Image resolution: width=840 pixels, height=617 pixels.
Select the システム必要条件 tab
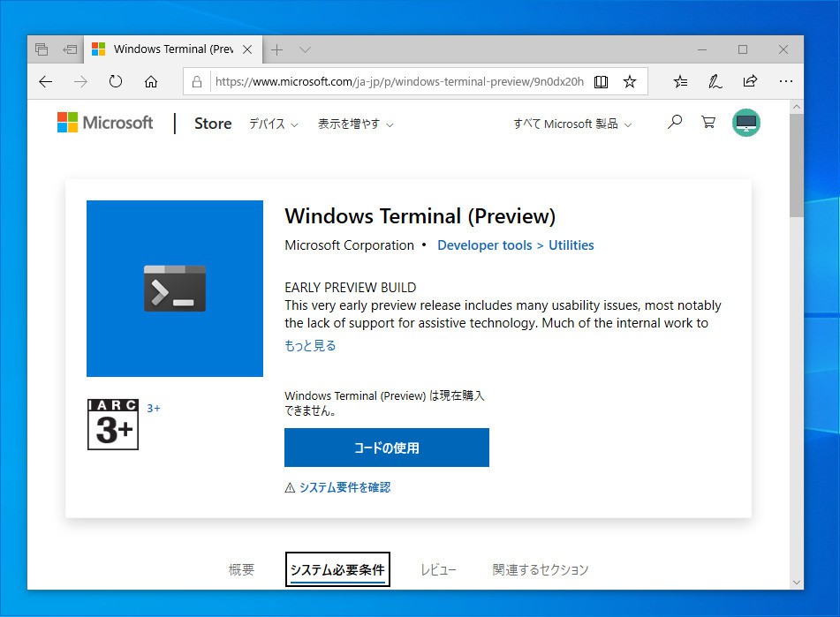[337, 569]
